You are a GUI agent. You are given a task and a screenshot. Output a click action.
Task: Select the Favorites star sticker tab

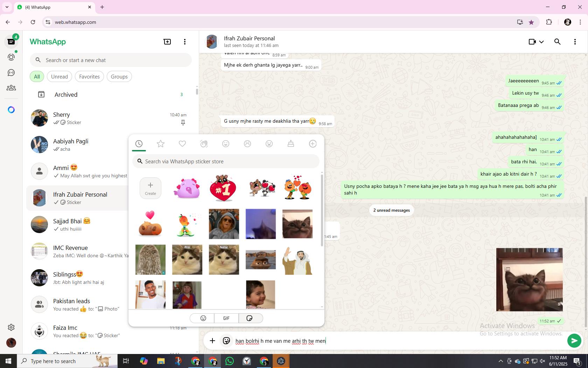pos(161,144)
